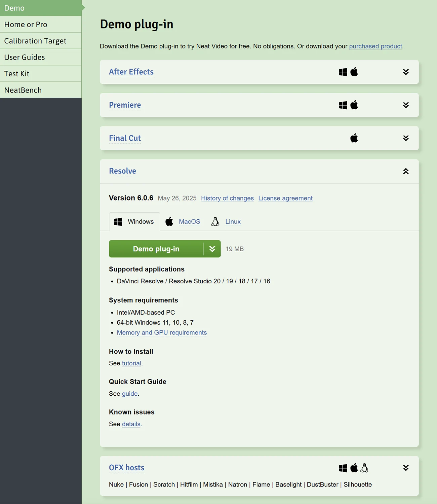This screenshot has height=504, width=437.
Task: Click the After Effects heading link
Action: click(131, 72)
